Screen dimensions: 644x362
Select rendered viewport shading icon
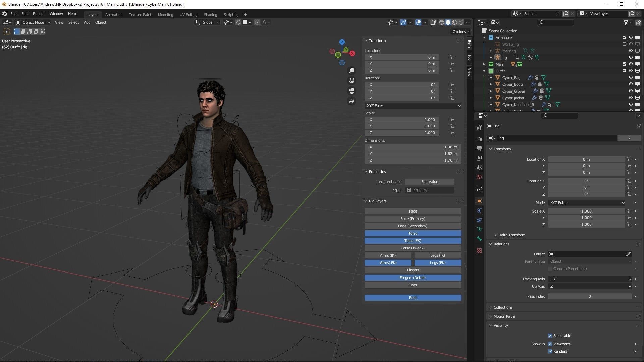click(x=461, y=22)
